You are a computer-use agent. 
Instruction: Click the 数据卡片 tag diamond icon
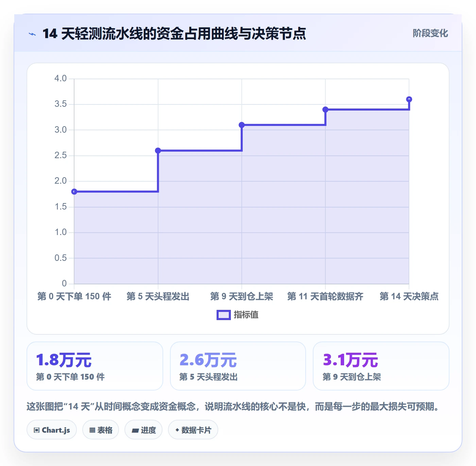tap(177, 430)
